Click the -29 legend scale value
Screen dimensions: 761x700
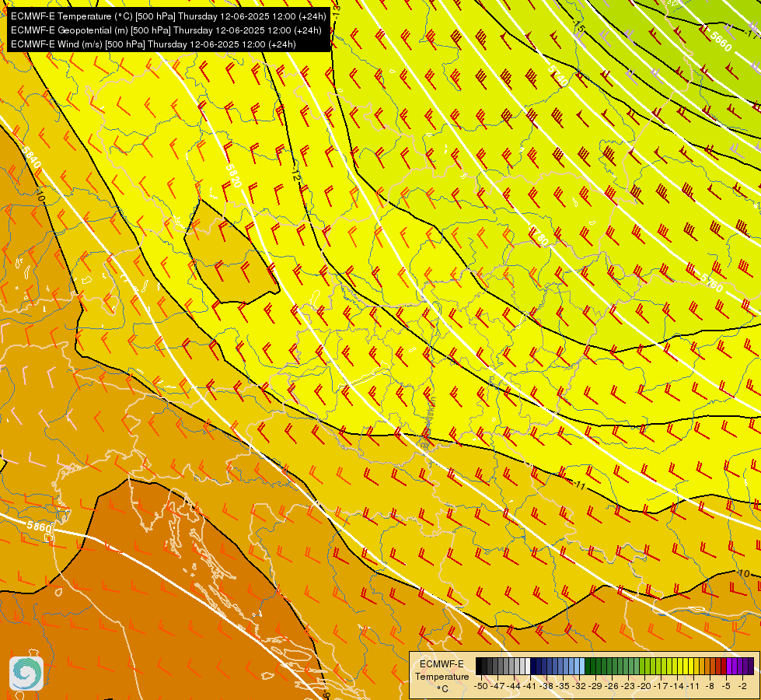click(595, 686)
